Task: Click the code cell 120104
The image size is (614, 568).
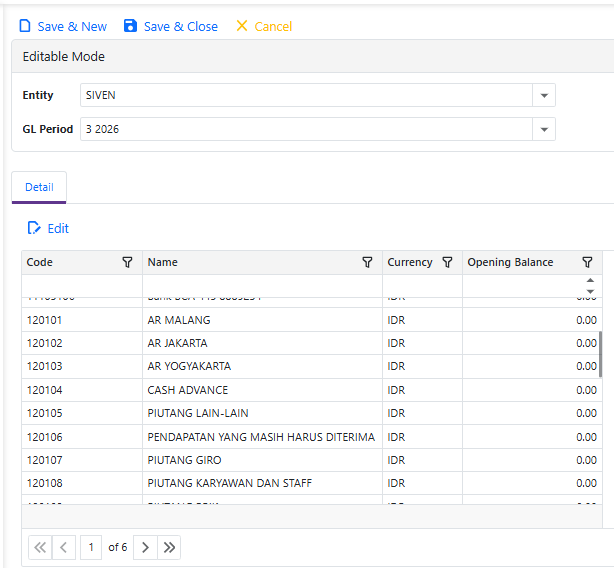Action: pyautogui.click(x=82, y=390)
